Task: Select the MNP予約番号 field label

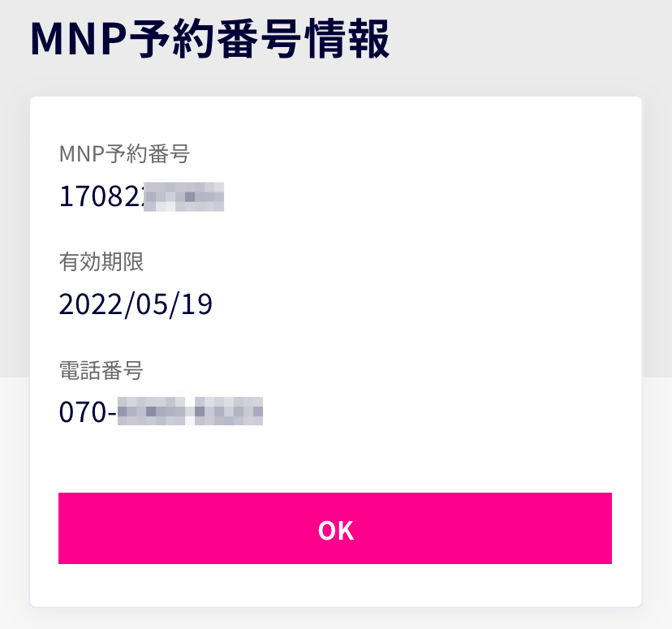Action: coord(124,152)
